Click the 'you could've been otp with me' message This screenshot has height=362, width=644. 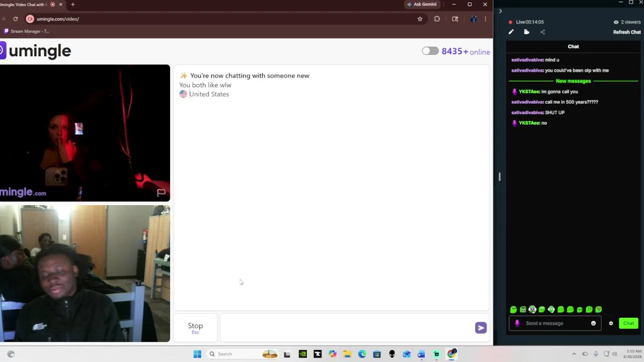click(x=560, y=70)
